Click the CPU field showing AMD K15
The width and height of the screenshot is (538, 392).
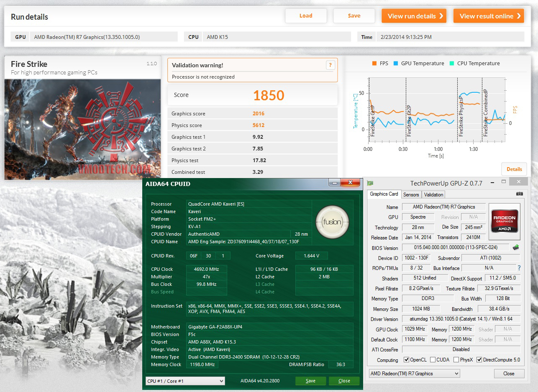coord(277,37)
